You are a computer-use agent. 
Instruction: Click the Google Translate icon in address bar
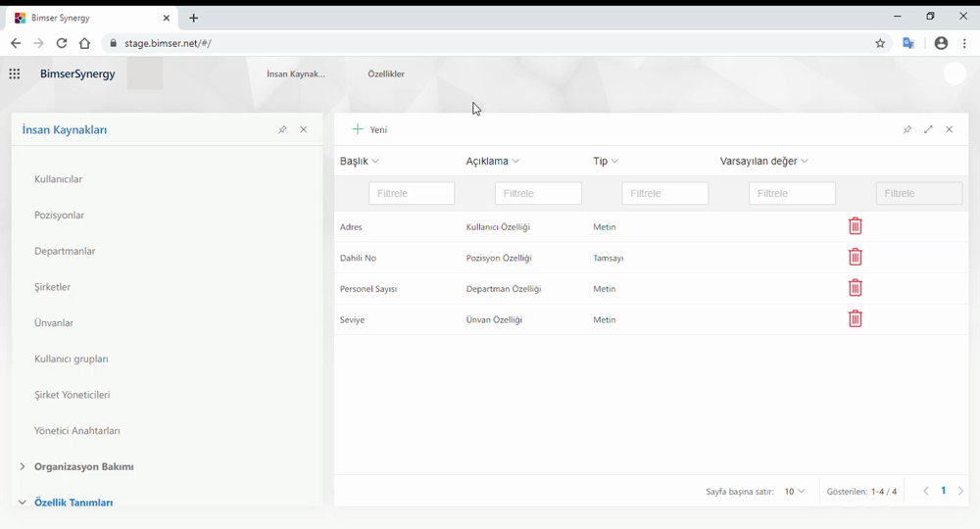(908, 43)
